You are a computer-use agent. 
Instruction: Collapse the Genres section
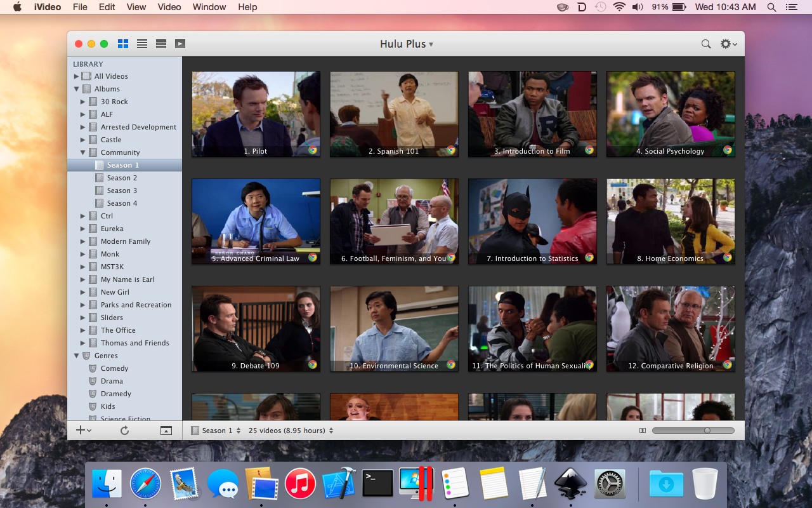point(75,356)
